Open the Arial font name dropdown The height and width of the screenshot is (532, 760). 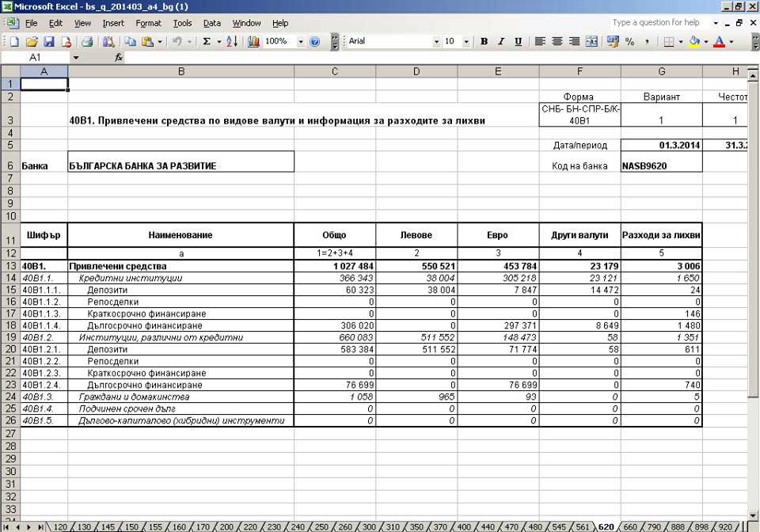436,42
